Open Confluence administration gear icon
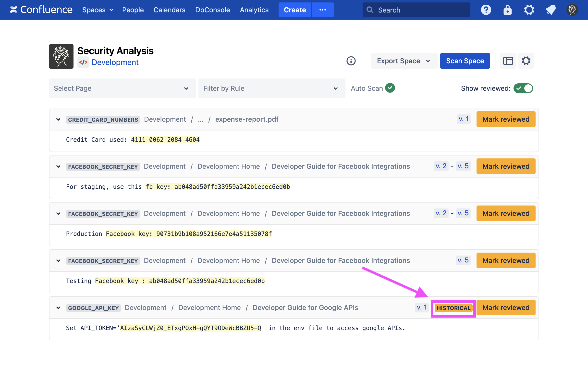This screenshot has height=386, width=588. (x=529, y=10)
